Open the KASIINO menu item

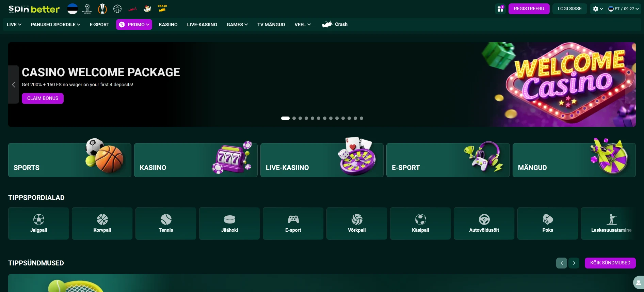click(x=168, y=25)
